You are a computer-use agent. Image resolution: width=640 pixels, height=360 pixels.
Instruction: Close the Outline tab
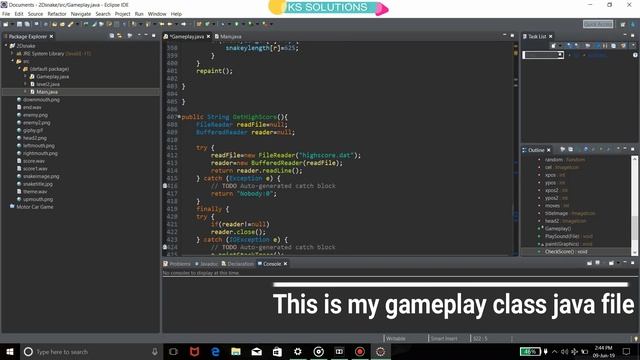pos(549,150)
